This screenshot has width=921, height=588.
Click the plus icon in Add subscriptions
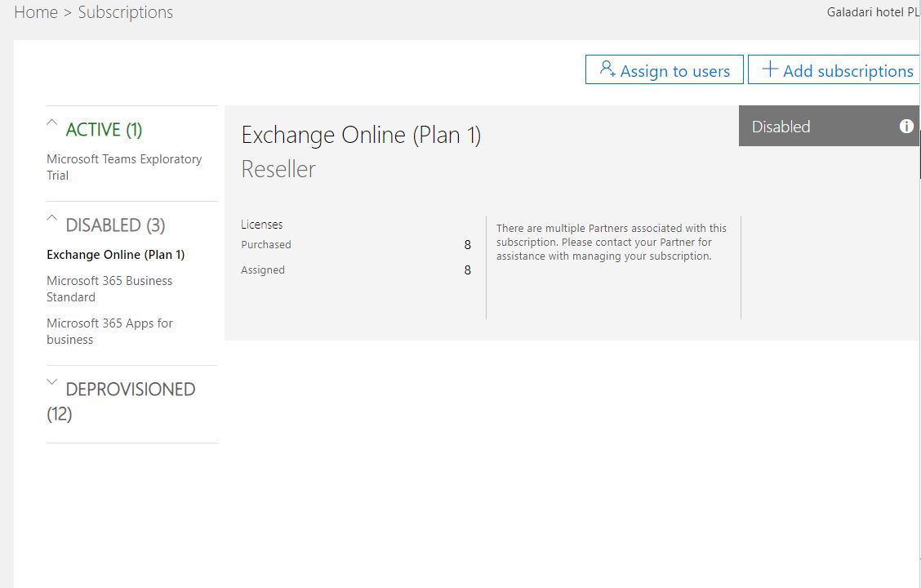tap(770, 69)
